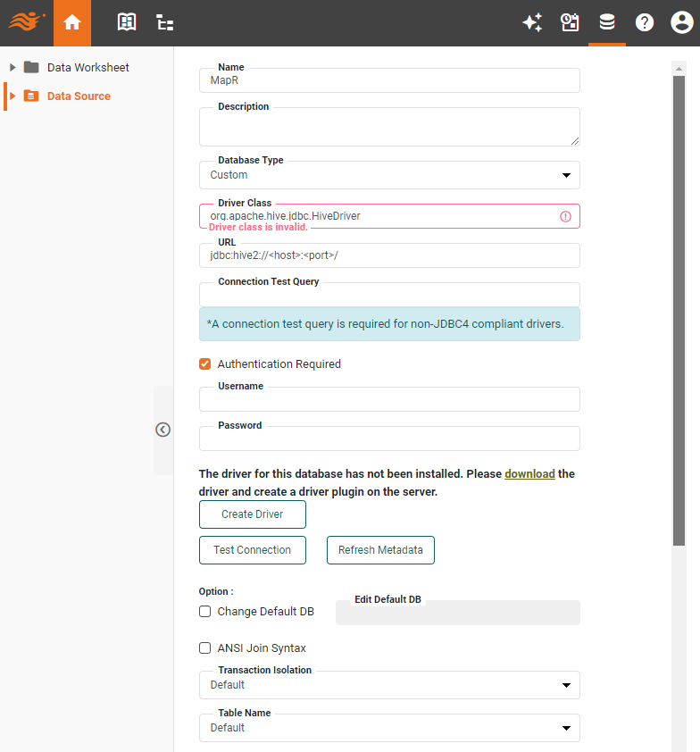
Task: Uncheck Authentication Required
Action: 204,363
